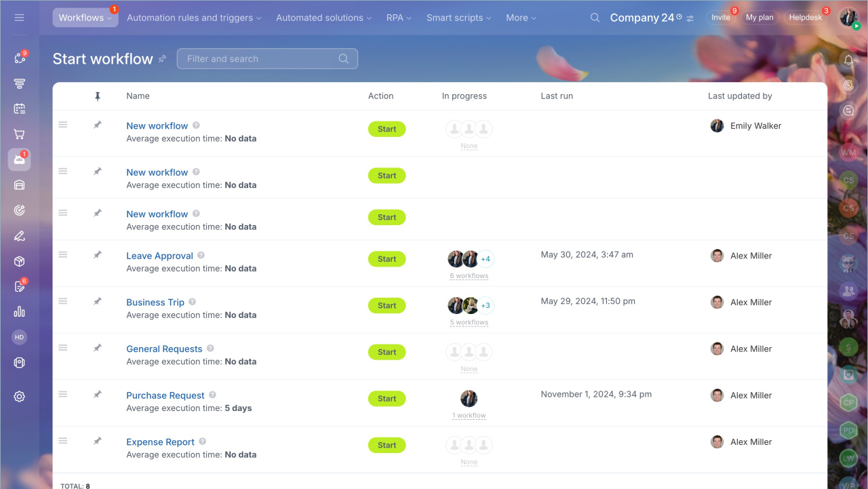The height and width of the screenshot is (489, 868).
Task: Focus the Filter and search field
Action: pos(267,59)
